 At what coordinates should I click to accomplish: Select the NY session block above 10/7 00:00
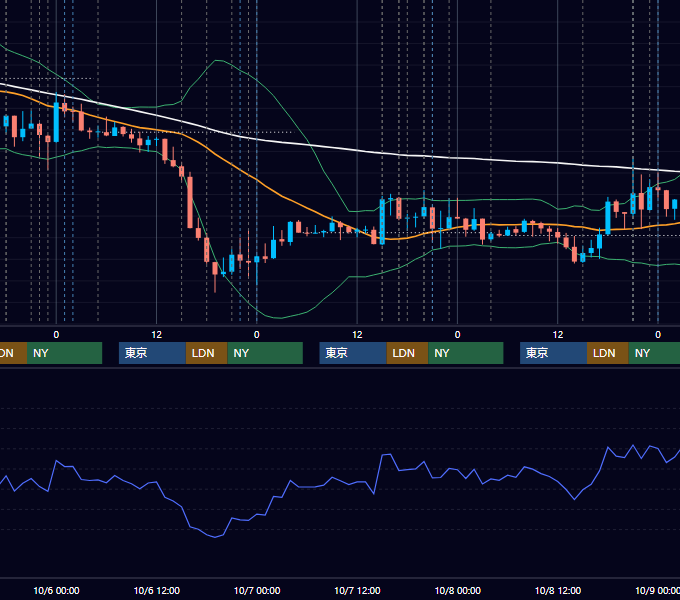(265, 353)
